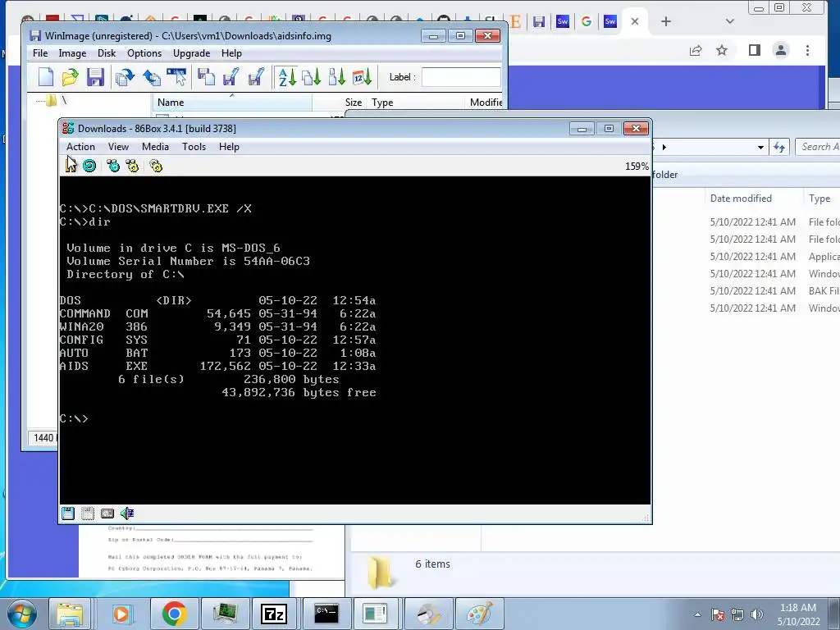Screen dimensions: 840x630
Task: Open the Action menu in 86Box
Action: (x=80, y=147)
